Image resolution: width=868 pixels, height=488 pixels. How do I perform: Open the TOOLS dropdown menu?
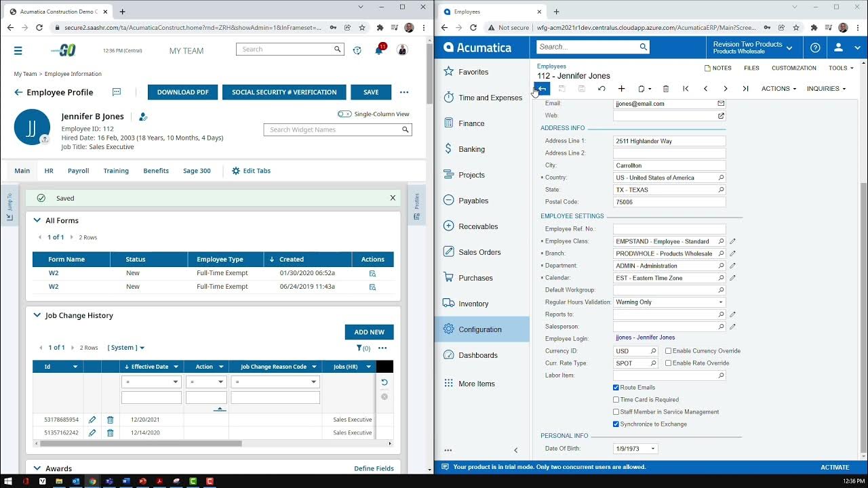(841, 68)
